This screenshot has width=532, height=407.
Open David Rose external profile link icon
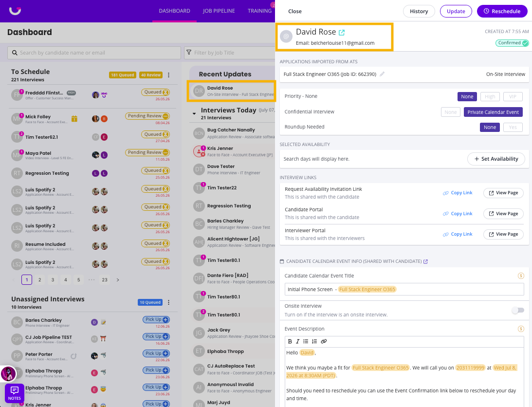coord(342,33)
